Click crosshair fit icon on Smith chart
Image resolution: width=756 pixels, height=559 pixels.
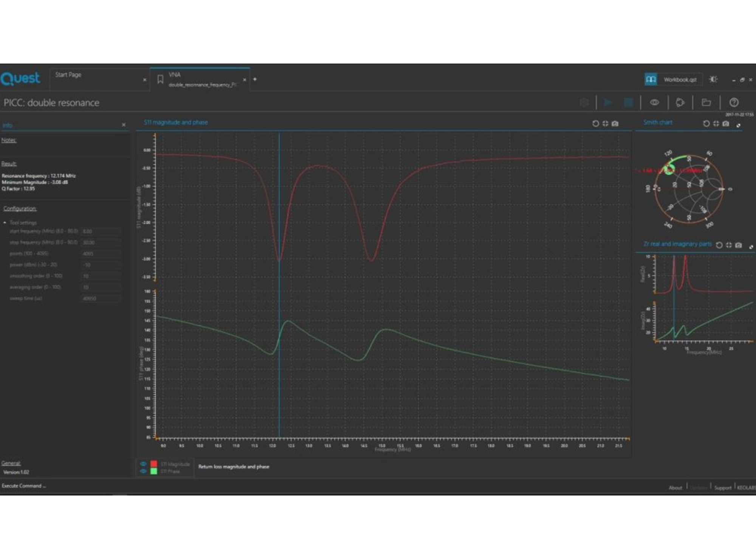point(716,124)
